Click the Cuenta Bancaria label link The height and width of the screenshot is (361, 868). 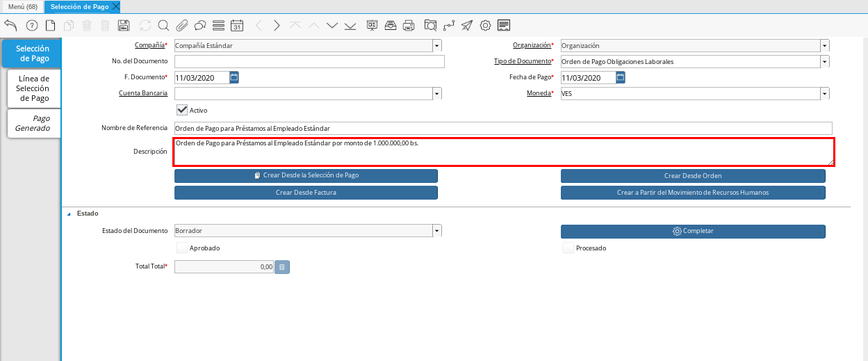click(x=143, y=93)
